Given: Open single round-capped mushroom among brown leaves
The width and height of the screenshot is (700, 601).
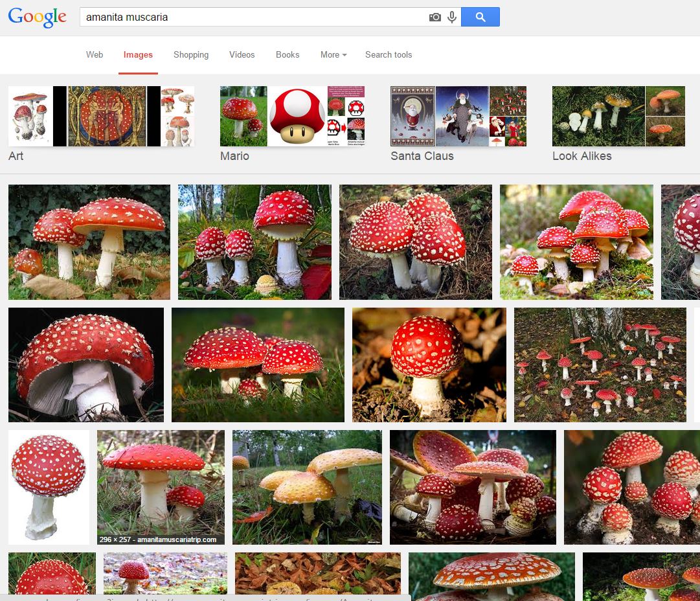Looking at the screenshot, I should (429, 365).
